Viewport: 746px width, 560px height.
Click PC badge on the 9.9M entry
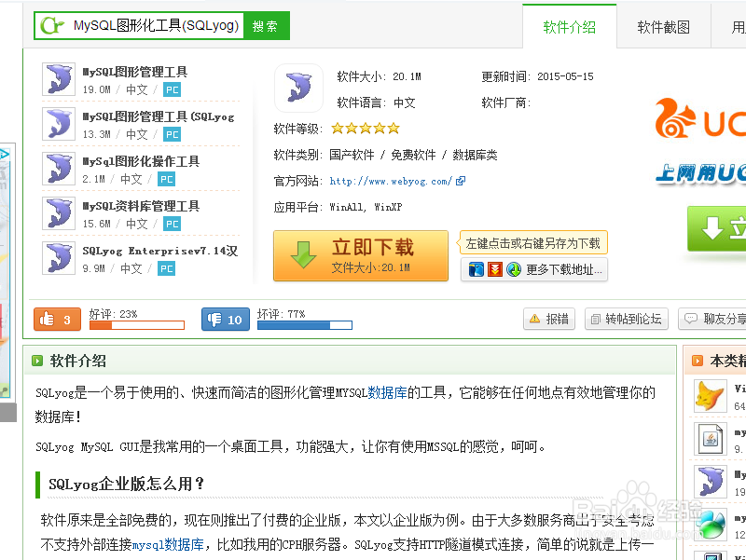166,268
